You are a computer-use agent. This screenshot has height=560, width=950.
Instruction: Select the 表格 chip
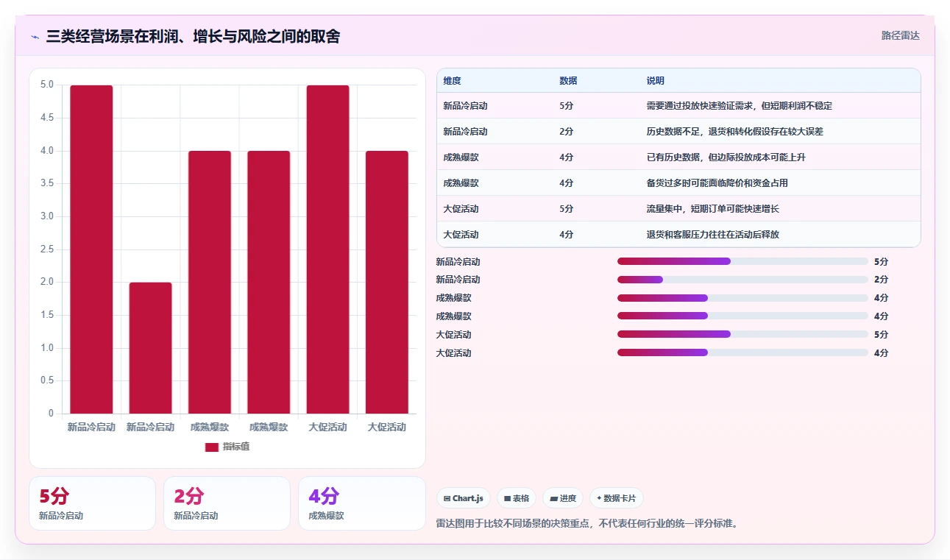(517, 498)
